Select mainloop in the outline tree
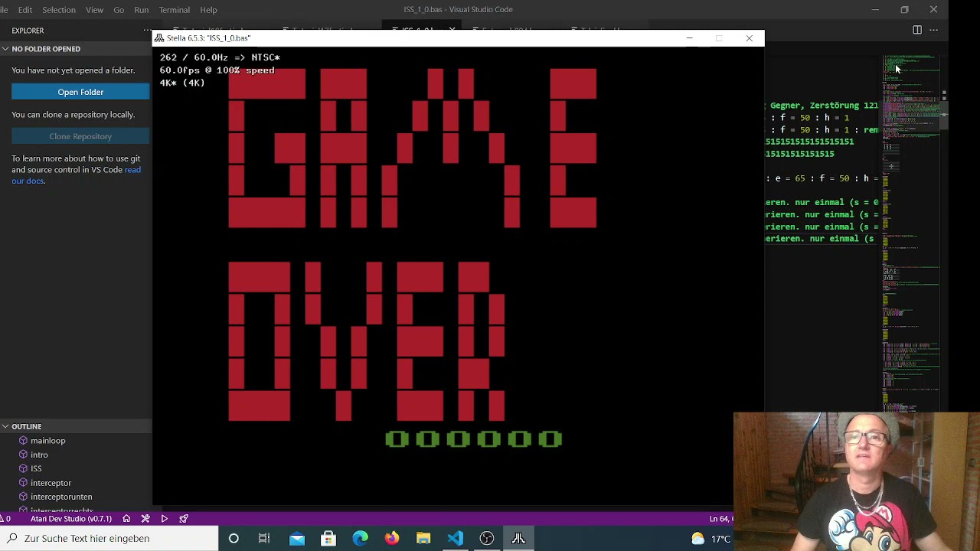Image resolution: width=980 pixels, height=551 pixels. click(47, 441)
